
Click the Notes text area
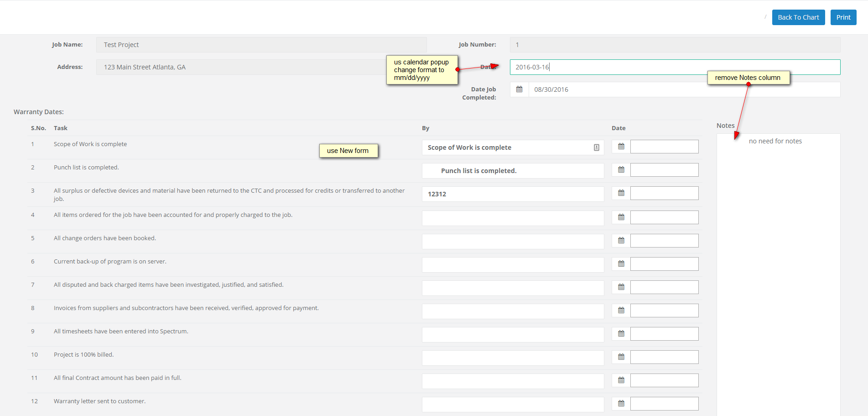[778, 274]
